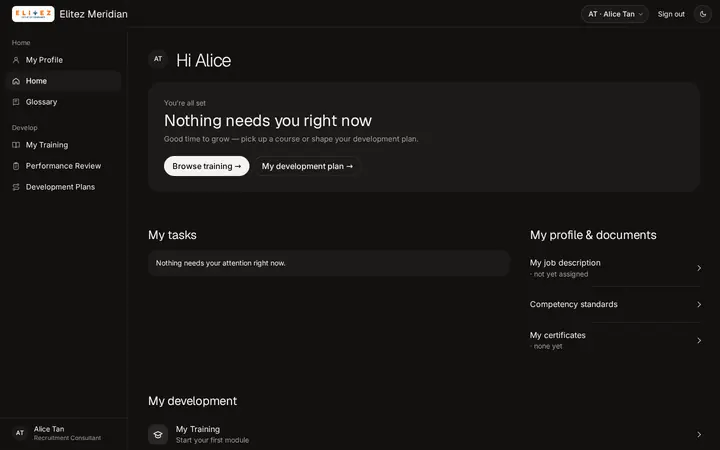
Task: Click 'Nothing needs your attention right now' text
Action: click(x=220, y=263)
